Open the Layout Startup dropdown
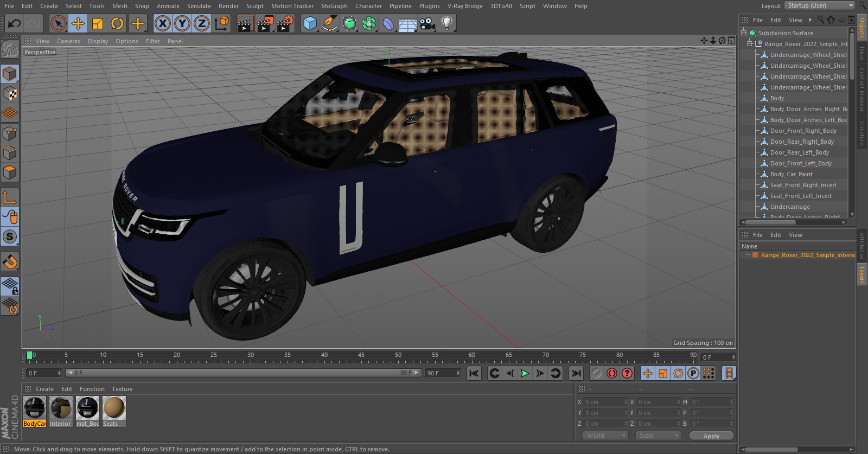The width and height of the screenshot is (868, 454). pyautogui.click(x=820, y=5)
